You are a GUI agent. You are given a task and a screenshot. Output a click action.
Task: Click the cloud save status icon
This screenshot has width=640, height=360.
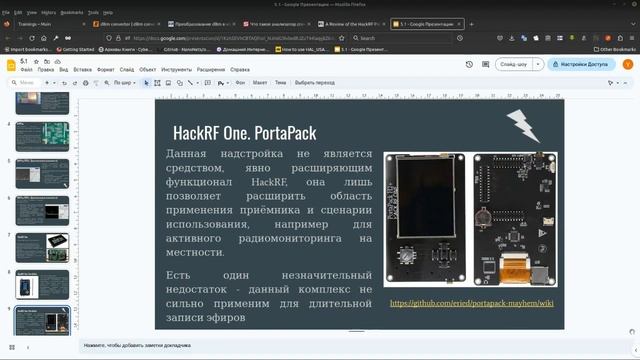point(58,61)
